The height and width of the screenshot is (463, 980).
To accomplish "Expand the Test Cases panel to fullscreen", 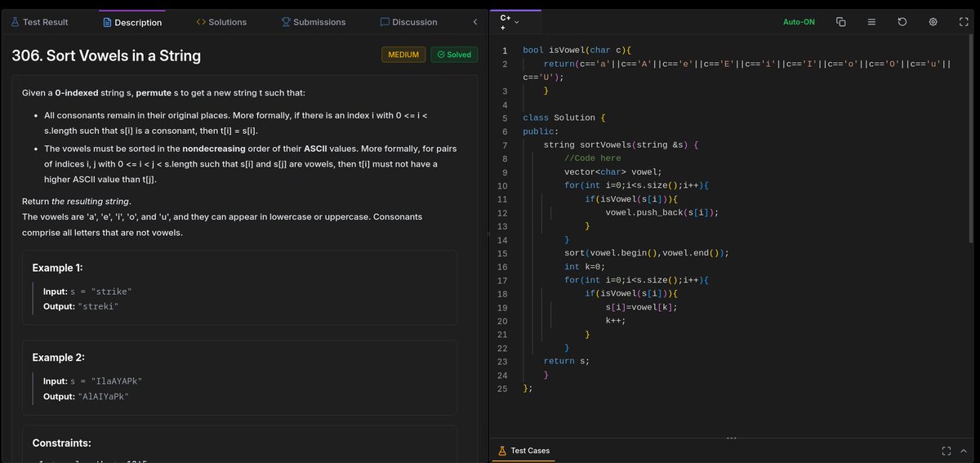I will pos(946,450).
